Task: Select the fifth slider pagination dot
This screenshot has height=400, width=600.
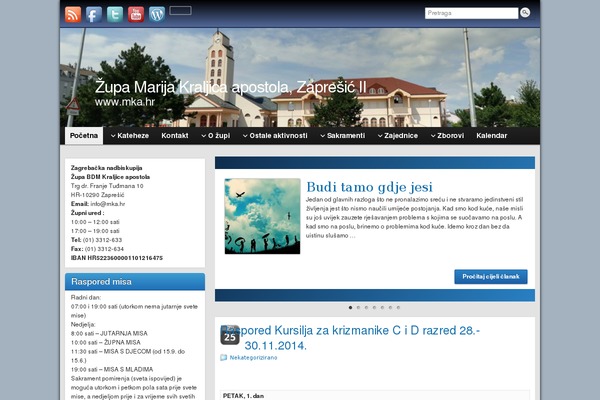Action: point(382,307)
